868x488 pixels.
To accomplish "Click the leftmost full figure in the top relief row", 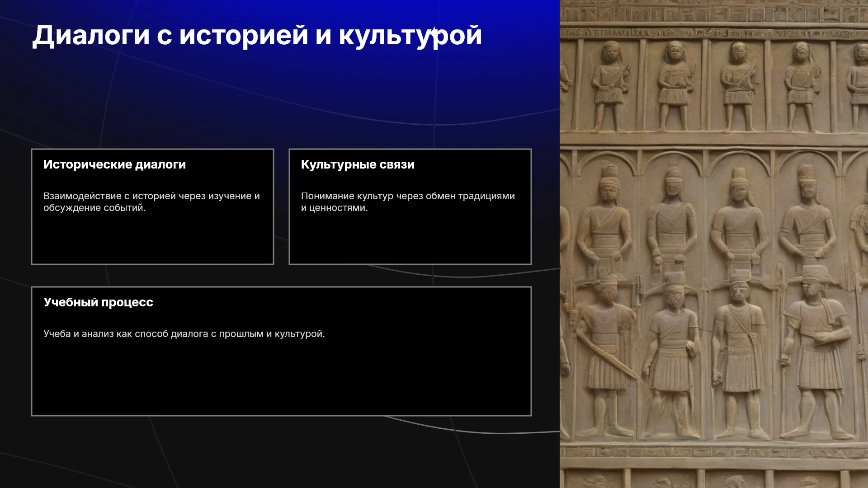I will tap(609, 86).
